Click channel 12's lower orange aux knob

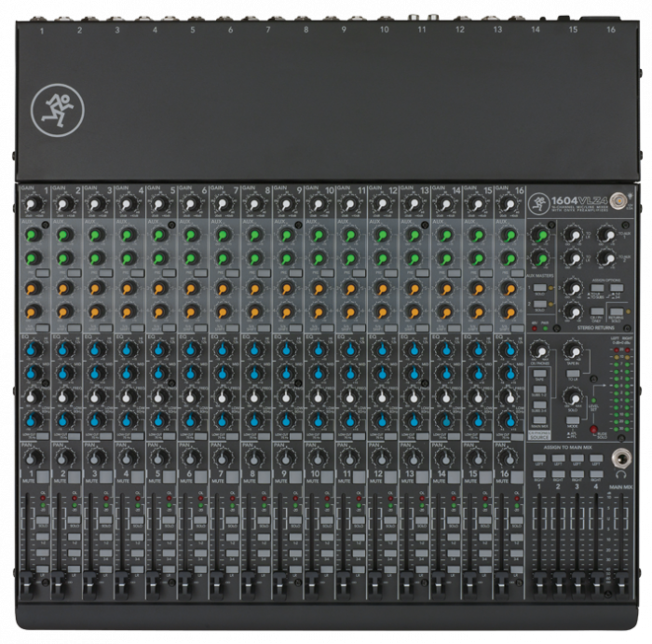coord(380,309)
